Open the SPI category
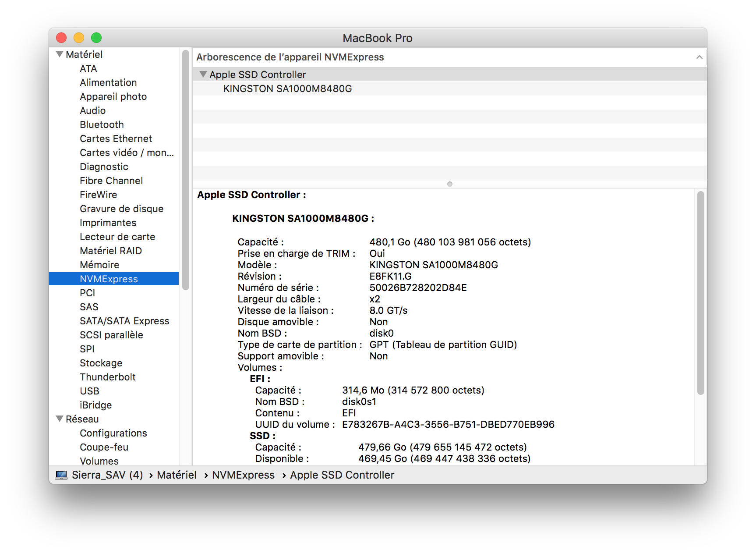This screenshot has height=554, width=756. [x=87, y=349]
